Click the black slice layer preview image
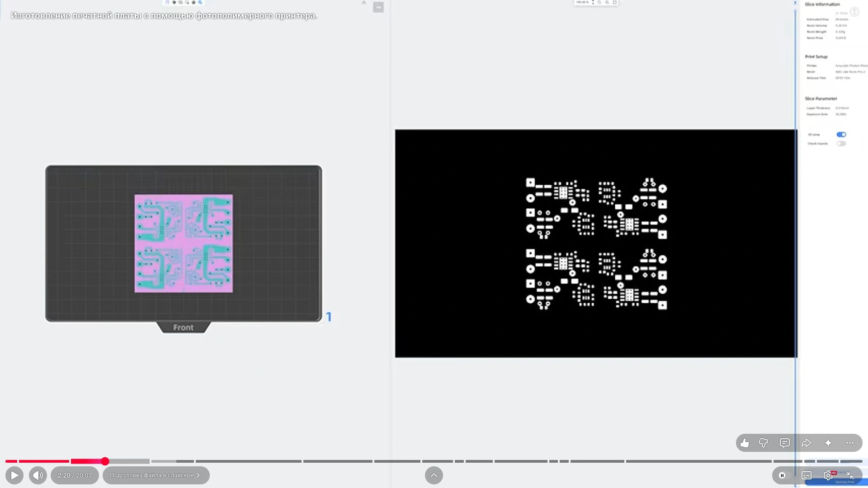Image resolution: width=868 pixels, height=488 pixels. [595, 244]
